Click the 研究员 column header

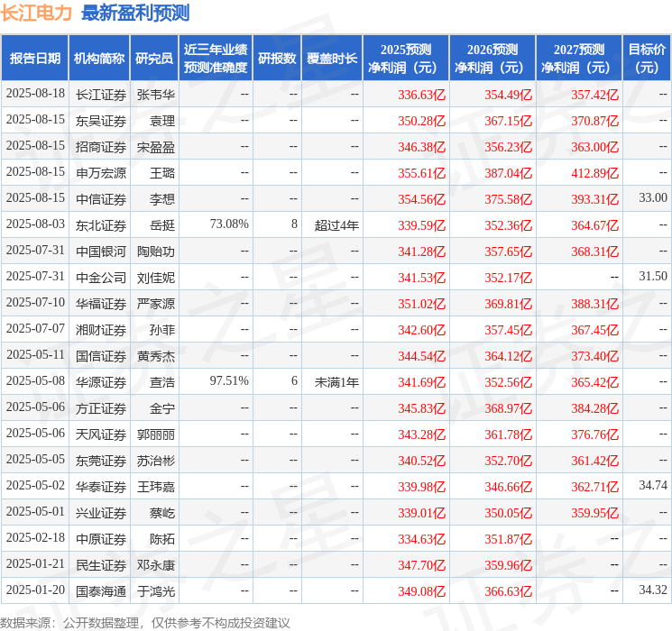[154, 59]
